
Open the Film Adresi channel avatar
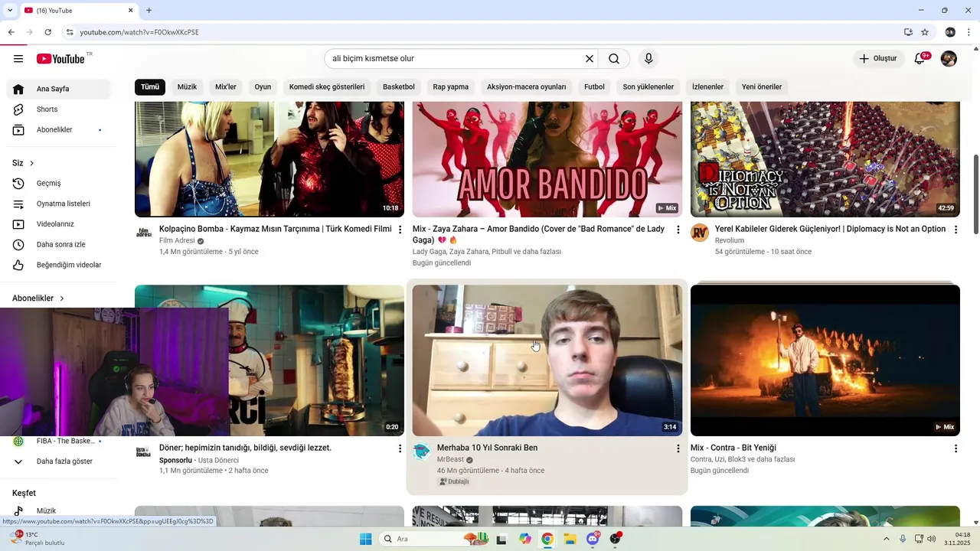tap(144, 233)
